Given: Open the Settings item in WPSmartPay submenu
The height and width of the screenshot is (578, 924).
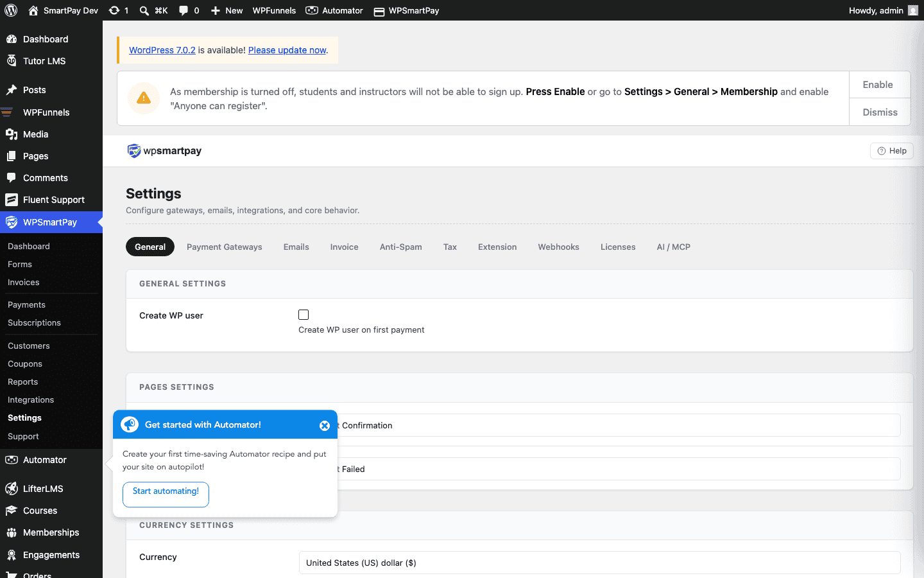Looking at the screenshot, I should (24, 417).
